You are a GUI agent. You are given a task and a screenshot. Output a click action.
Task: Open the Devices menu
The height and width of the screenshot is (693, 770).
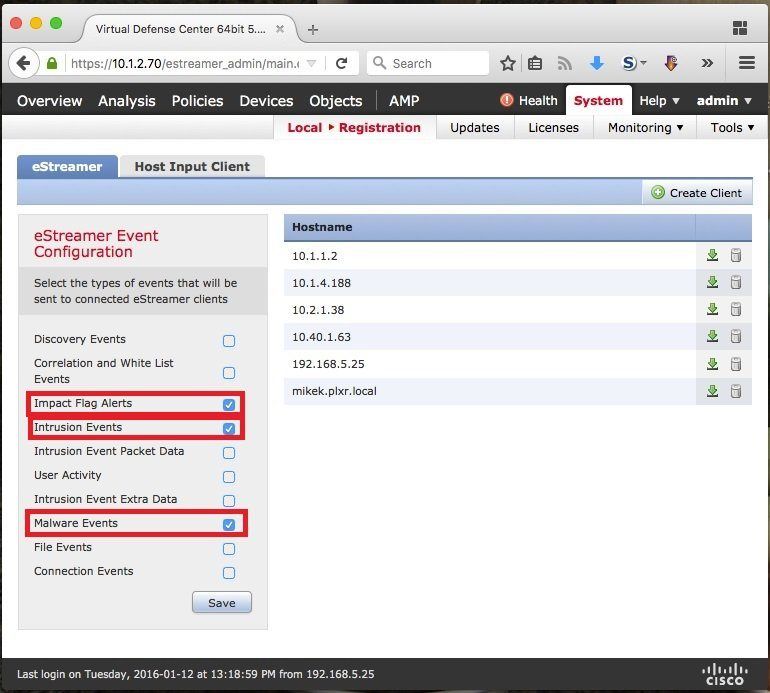click(x=266, y=101)
